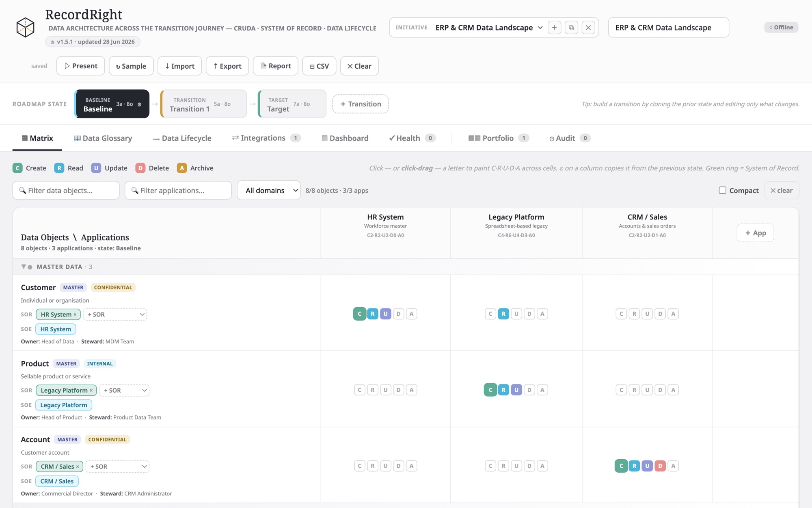
Task: Open the Data Lifecycle tab
Action: pos(182,138)
